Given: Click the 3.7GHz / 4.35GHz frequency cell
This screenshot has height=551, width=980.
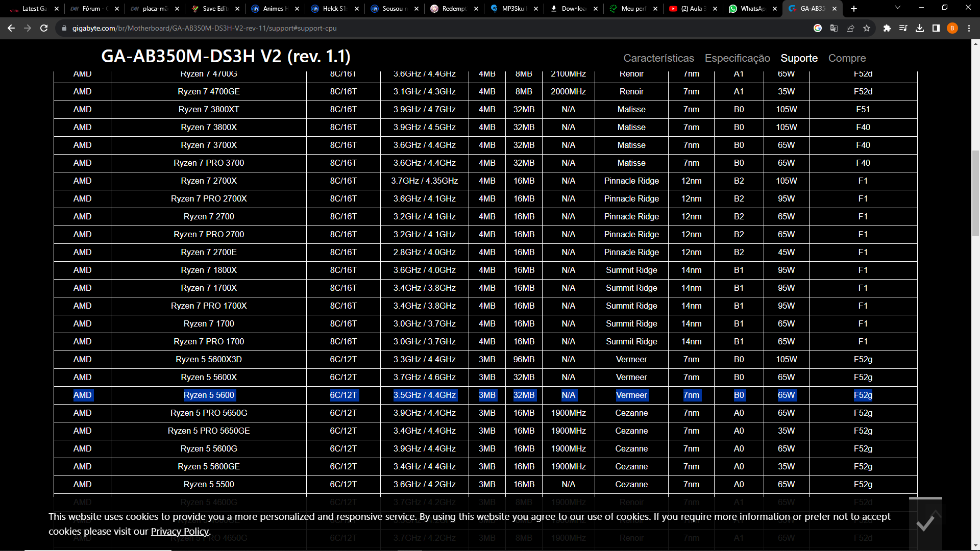Looking at the screenshot, I should pyautogui.click(x=425, y=181).
